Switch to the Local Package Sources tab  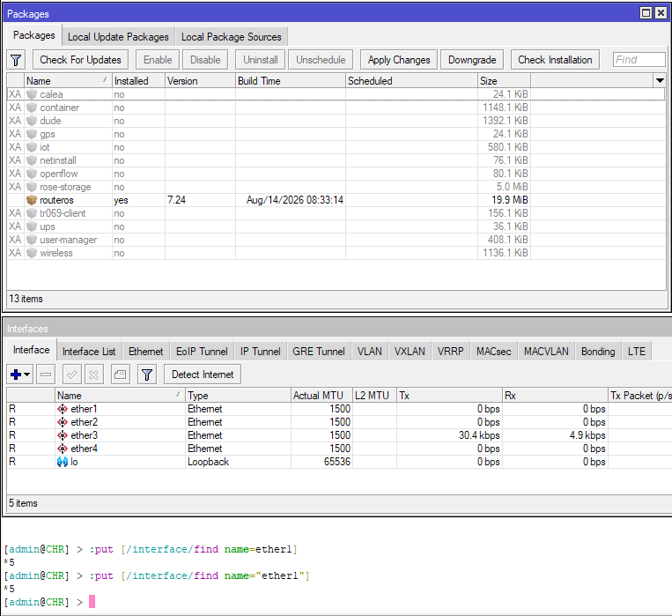click(x=232, y=37)
